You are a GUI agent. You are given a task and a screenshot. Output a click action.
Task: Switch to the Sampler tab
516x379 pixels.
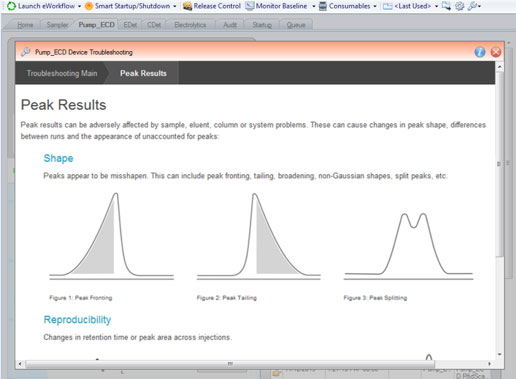(x=57, y=25)
